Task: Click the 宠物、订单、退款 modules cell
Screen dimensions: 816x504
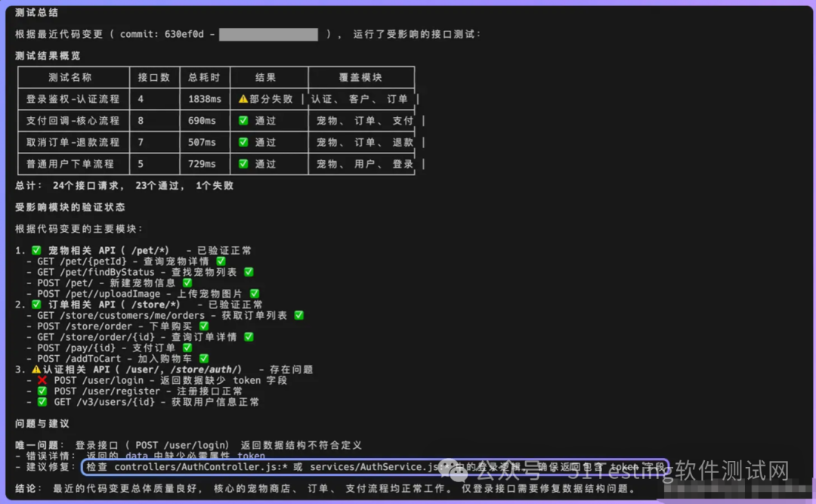Action: [x=365, y=142]
